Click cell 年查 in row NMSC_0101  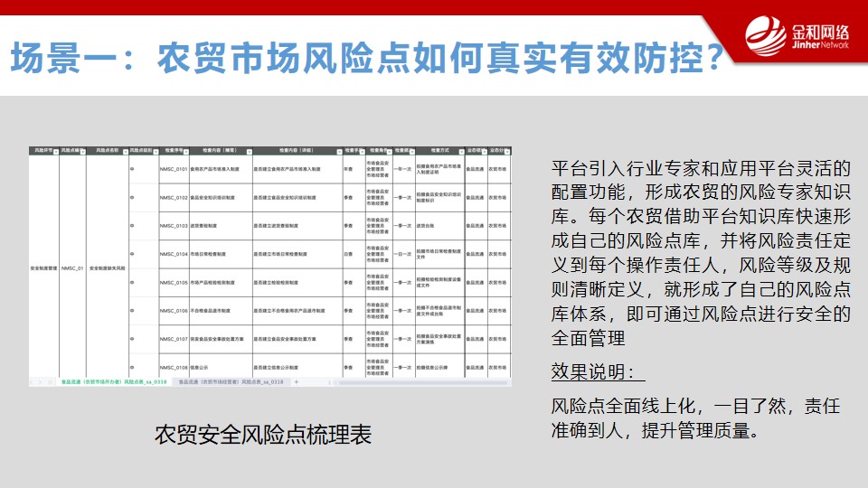[x=354, y=169]
